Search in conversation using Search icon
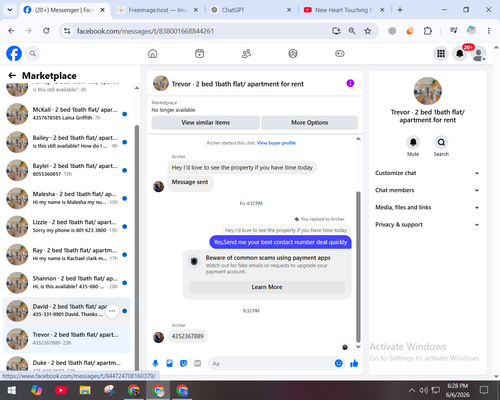The height and width of the screenshot is (400, 500). point(441,142)
